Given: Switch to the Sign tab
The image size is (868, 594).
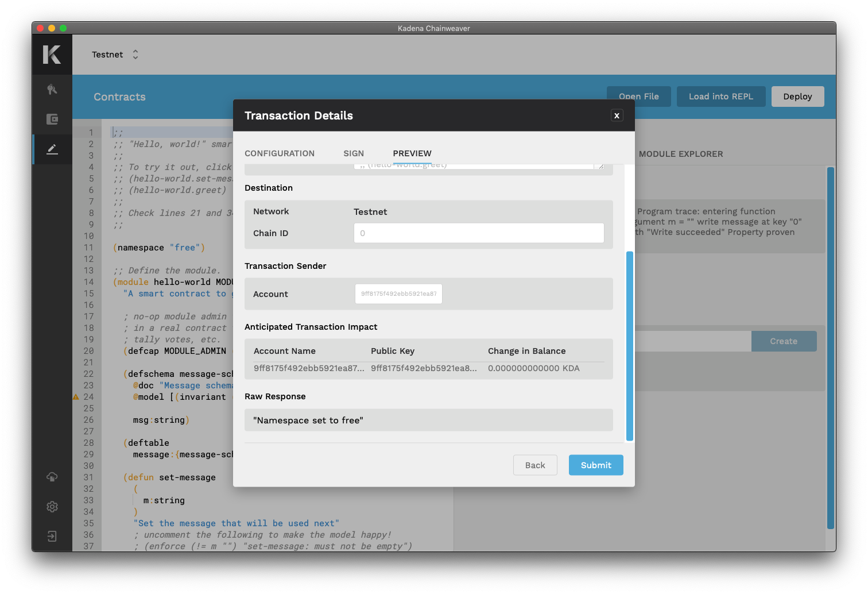Looking at the screenshot, I should [354, 153].
